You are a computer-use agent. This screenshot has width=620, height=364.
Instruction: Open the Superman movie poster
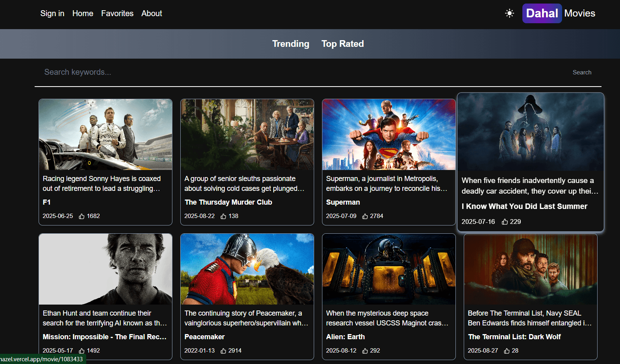click(x=389, y=135)
